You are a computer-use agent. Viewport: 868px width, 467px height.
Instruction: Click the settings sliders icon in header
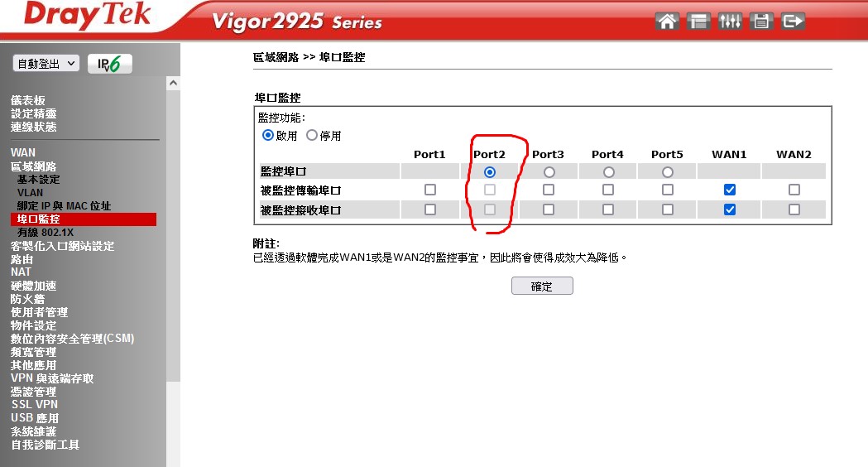pos(730,21)
